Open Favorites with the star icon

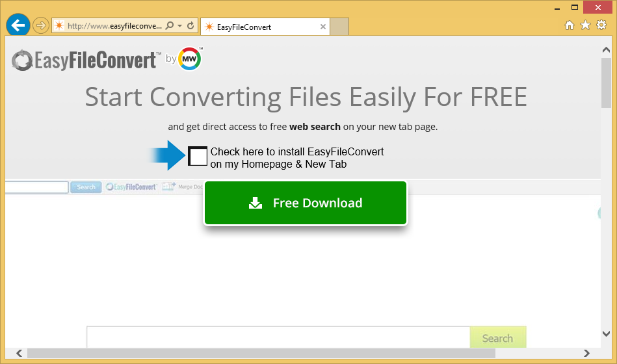tap(586, 25)
